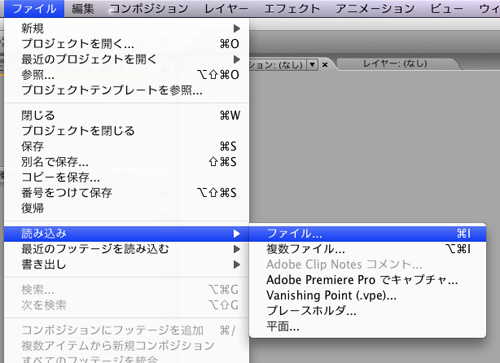Expand 最近のフッテージを読み込む submenu
The width and height of the screenshot is (500, 363).
[x=127, y=249]
